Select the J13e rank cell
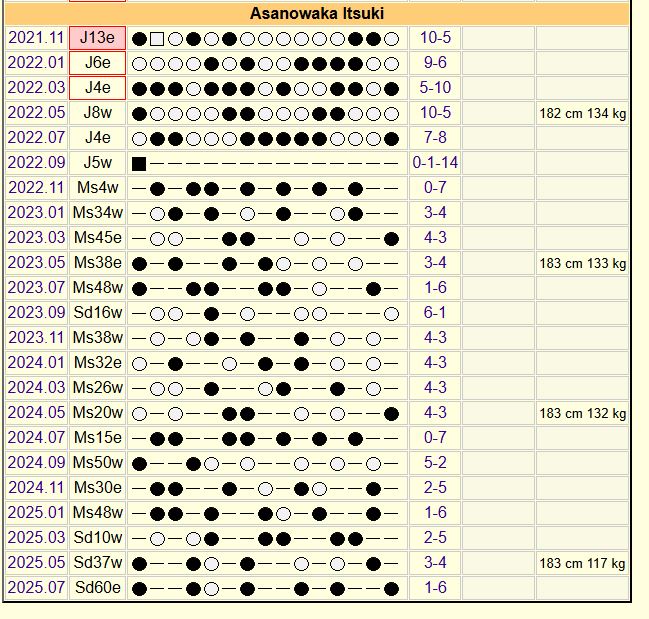 tap(97, 38)
